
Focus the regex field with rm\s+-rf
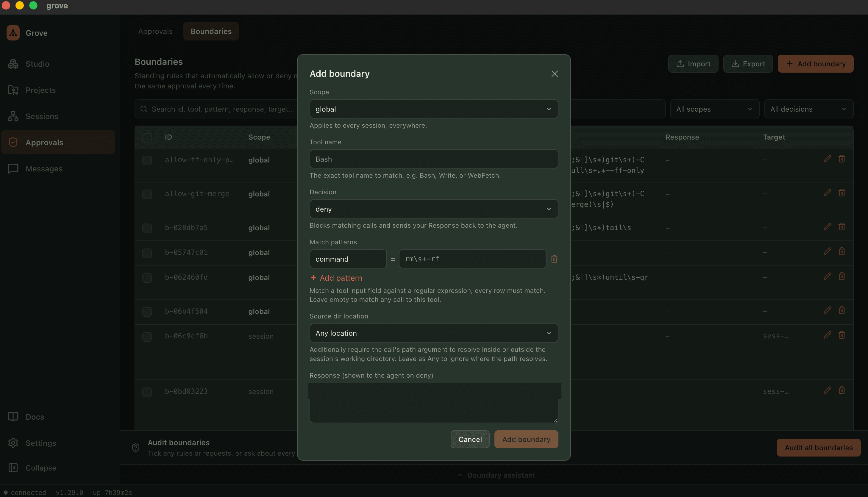coord(472,259)
